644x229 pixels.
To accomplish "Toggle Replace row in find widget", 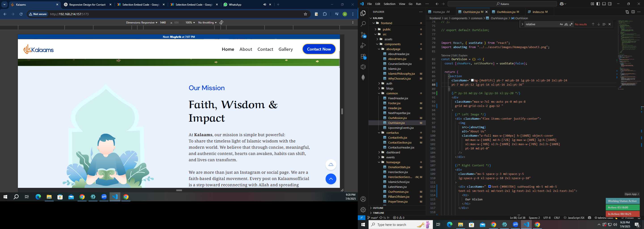I will point(522,24).
